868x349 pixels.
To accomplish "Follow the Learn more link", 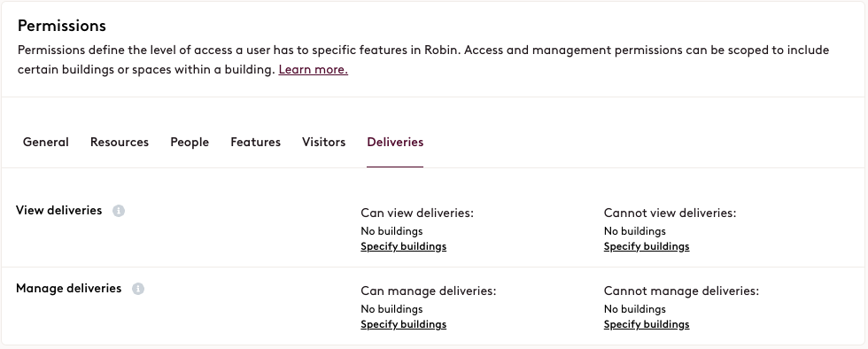I will (314, 70).
